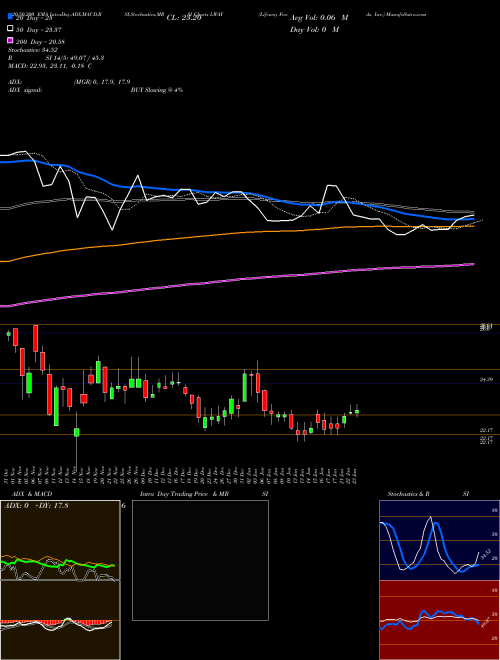
Task: Click the ManafaSutra.com watermark text in header
Action: coord(406,14)
